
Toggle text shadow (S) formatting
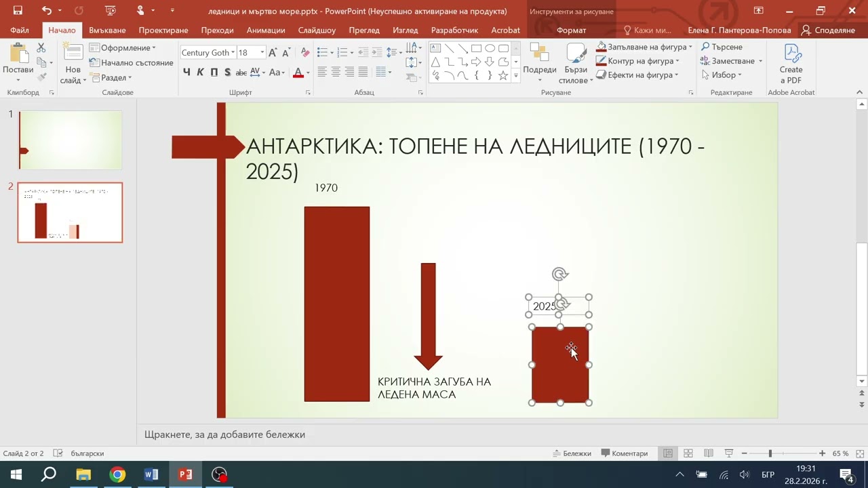click(x=227, y=73)
